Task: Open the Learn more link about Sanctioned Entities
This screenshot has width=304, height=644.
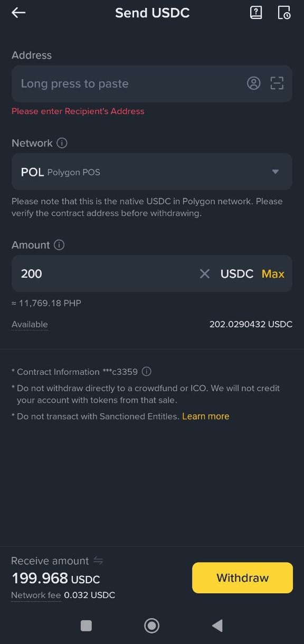Action: (205, 416)
